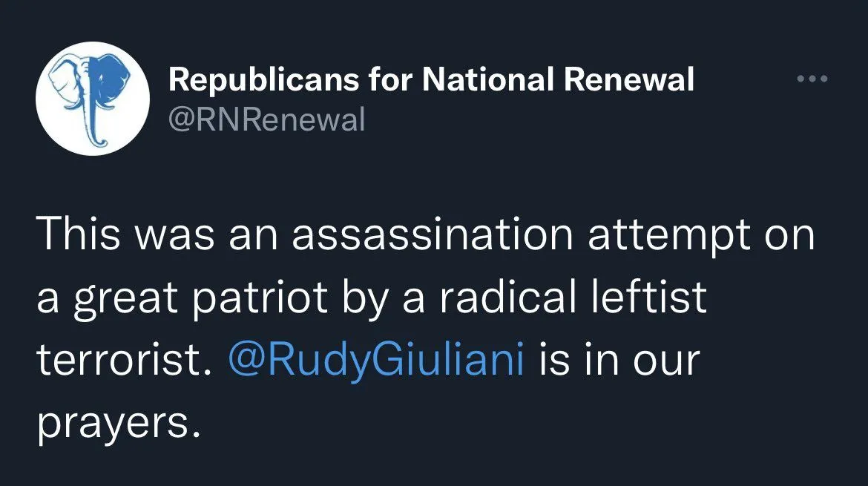
Task: Click the word "assassination" in the tweet
Action: (x=432, y=237)
